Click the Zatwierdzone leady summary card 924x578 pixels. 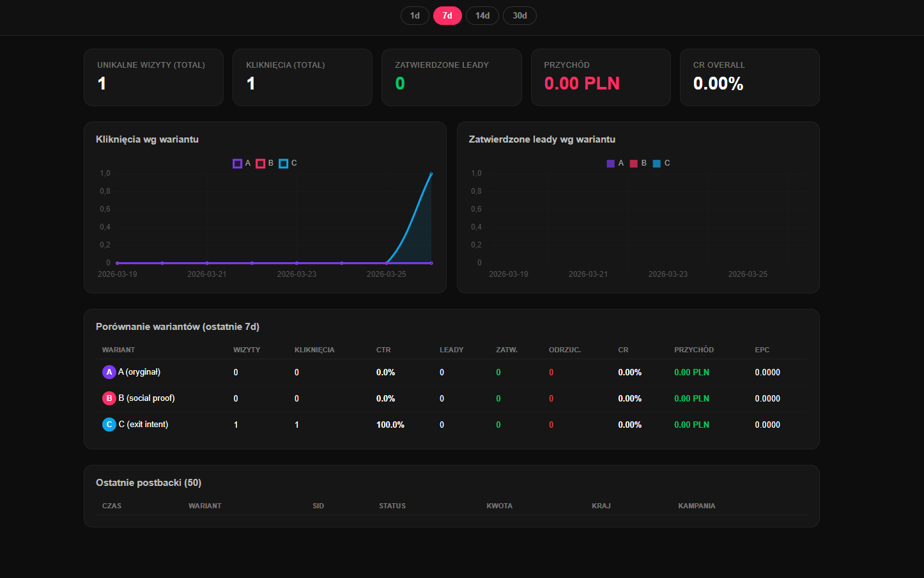pos(451,77)
